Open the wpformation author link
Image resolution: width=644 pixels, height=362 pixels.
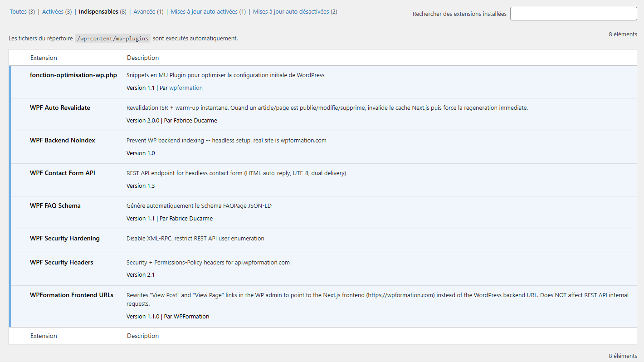pyautogui.click(x=186, y=88)
